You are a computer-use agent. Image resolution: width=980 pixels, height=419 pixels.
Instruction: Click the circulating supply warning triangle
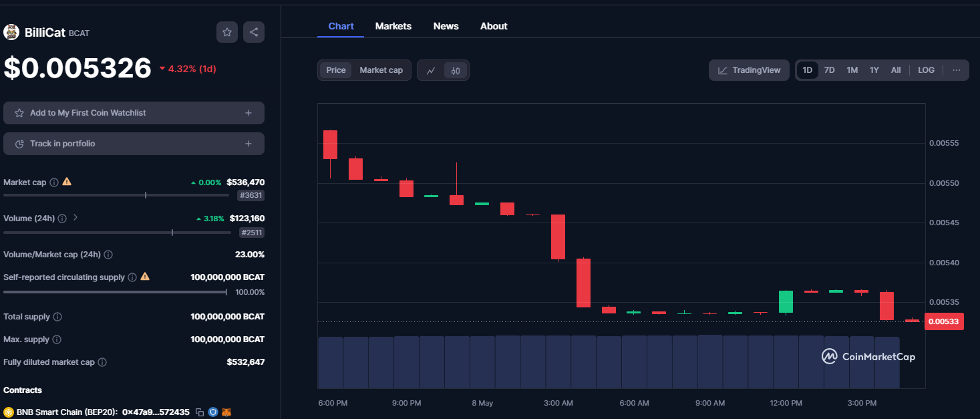(x=145, y=277)
